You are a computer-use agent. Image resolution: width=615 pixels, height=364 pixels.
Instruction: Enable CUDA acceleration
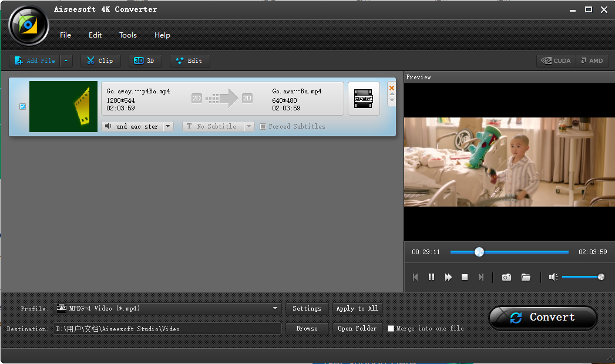555,60
